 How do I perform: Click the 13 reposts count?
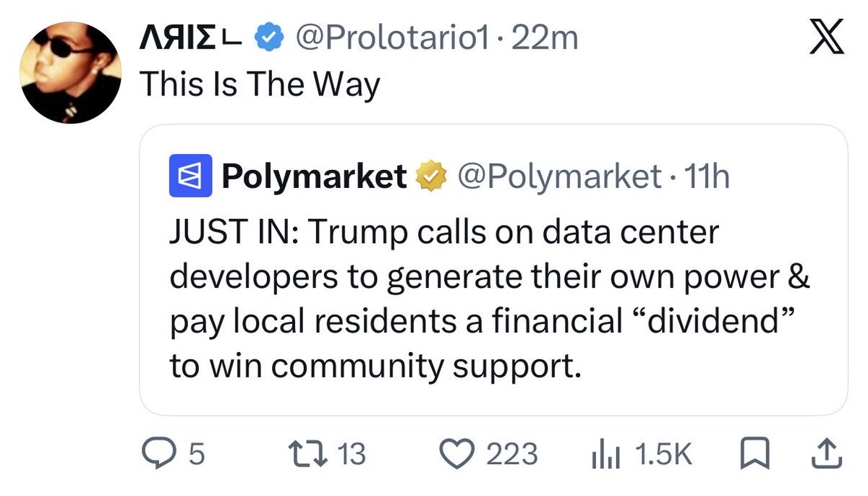(x=352, y=454)
